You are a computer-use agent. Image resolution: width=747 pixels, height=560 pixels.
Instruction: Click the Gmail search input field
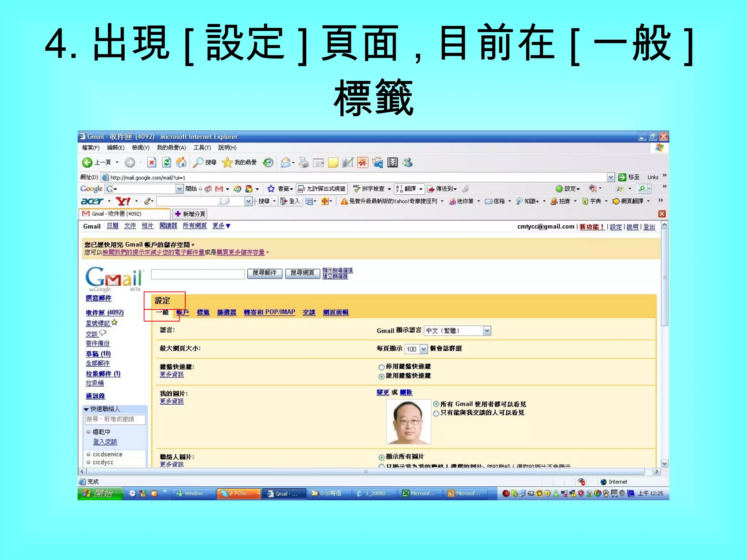(198, 274)
